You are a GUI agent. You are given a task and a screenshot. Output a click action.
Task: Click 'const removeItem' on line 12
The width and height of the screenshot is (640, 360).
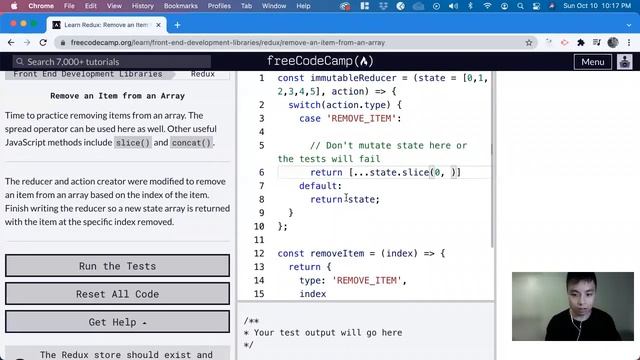[x=321, y=253]
